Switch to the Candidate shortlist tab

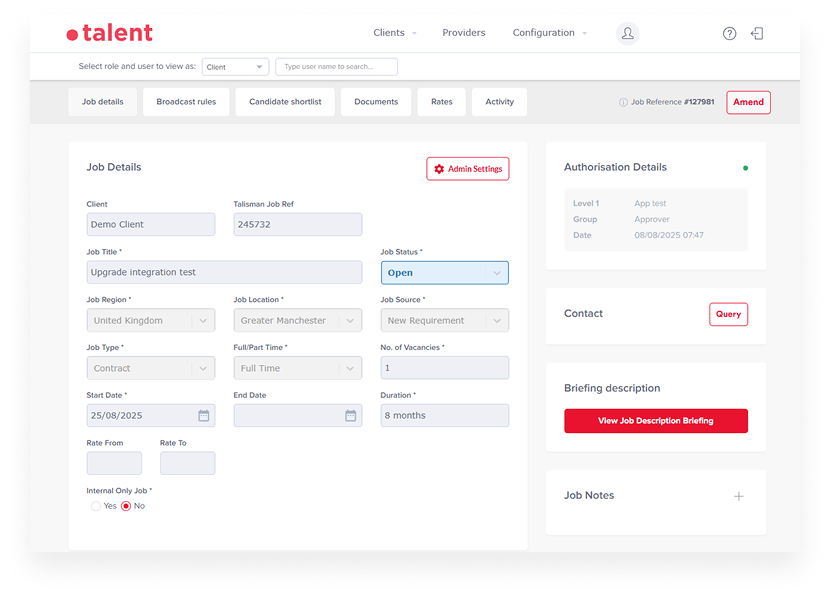[285, 102]
